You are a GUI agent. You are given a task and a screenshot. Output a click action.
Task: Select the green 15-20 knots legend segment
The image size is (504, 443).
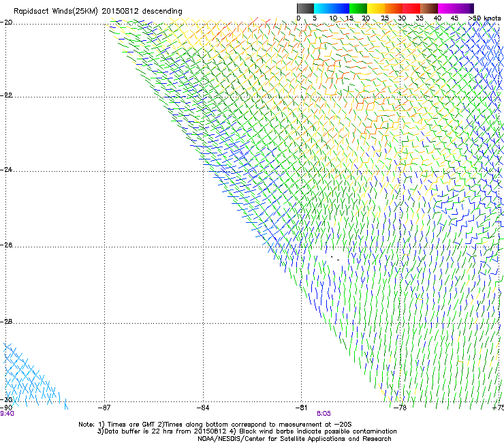[x=358, y=8]
